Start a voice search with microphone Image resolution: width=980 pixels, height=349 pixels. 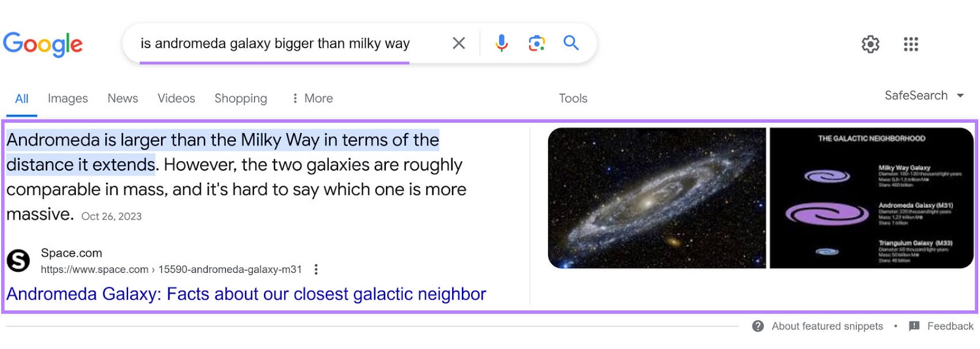click(x=502, y=43)
